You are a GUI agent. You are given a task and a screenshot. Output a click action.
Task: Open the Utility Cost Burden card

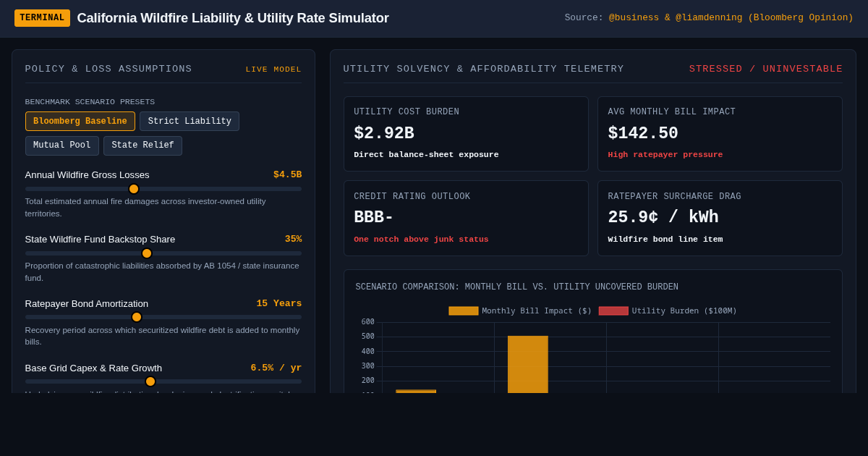click(x=466, y=134)
